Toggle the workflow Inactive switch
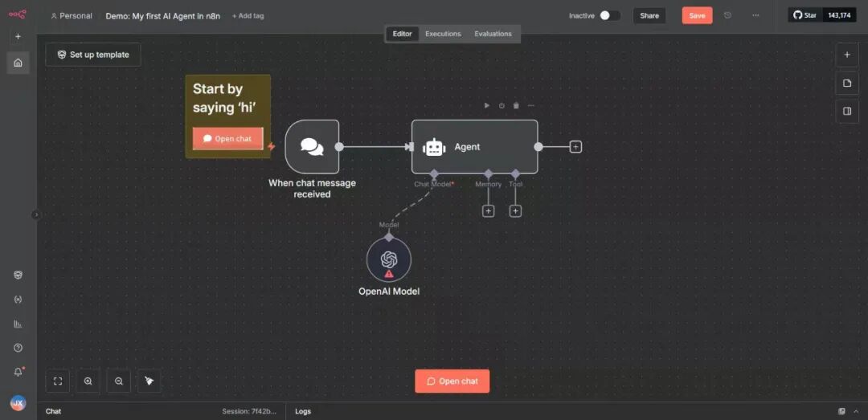Viewport: 868px width, 420px height. [609, 15]
